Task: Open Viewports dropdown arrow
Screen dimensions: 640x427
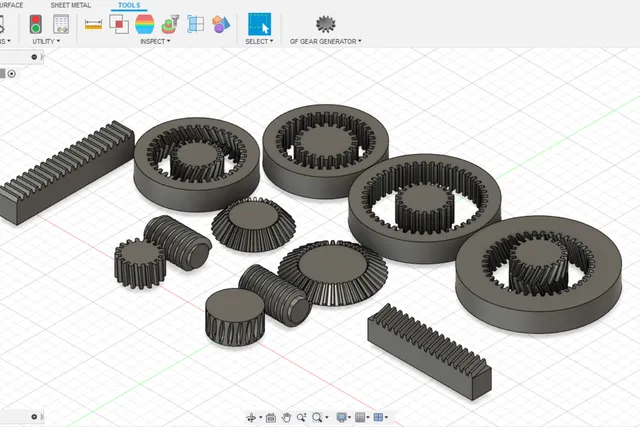Action: pyautogui.click(x=386, y=417)
